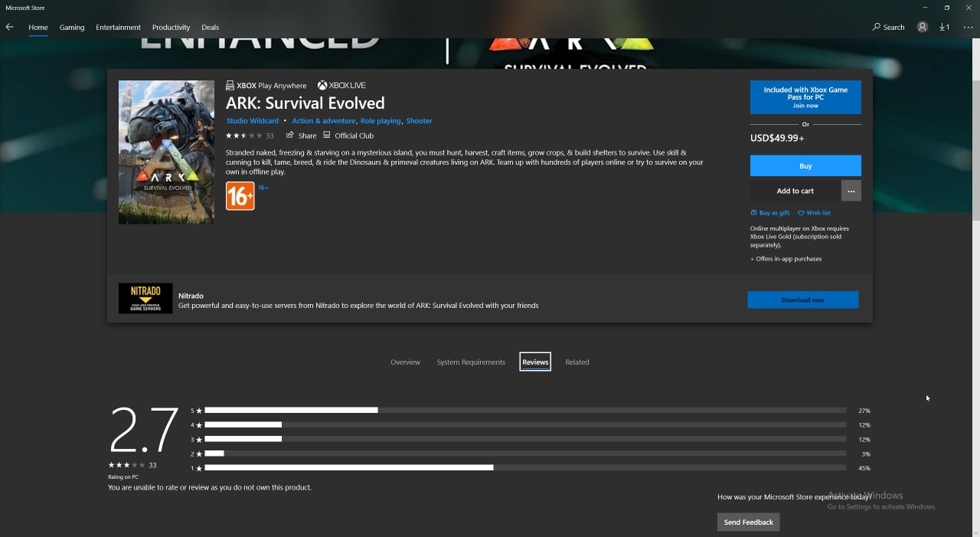The image size is (980, 537).
Task: Open the Search icon in top bar
Action: [x=888, y=27]
